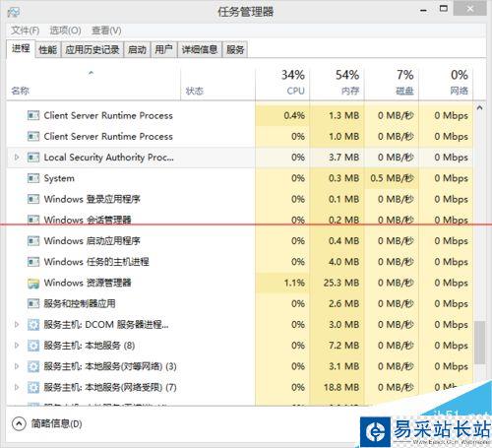Click the scroll-up arrow of the process list
Image resolution: width=492 pixels, height=448 pixels.
(479, 107)
